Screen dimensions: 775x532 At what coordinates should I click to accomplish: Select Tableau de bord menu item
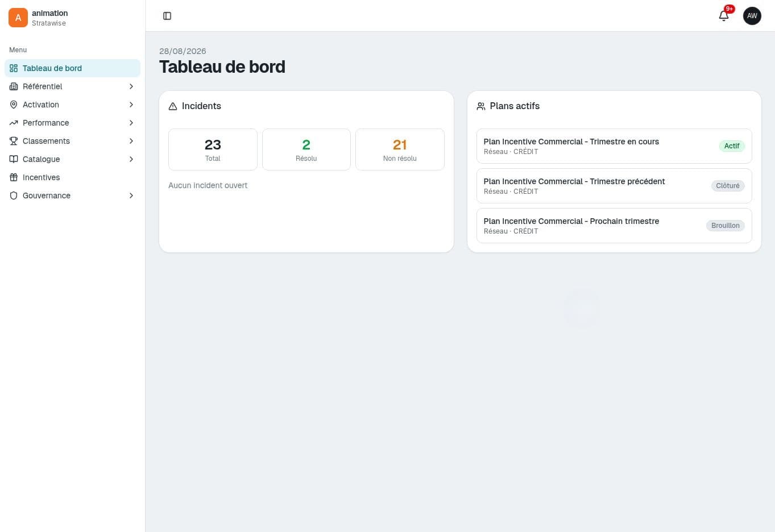coord(72,68)
